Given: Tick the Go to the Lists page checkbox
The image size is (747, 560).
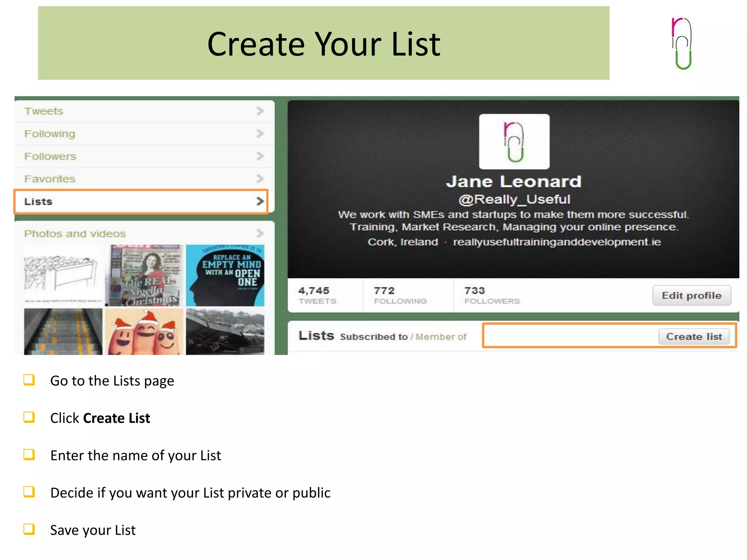Looking at the screenshot, I should tap(29, 380).
